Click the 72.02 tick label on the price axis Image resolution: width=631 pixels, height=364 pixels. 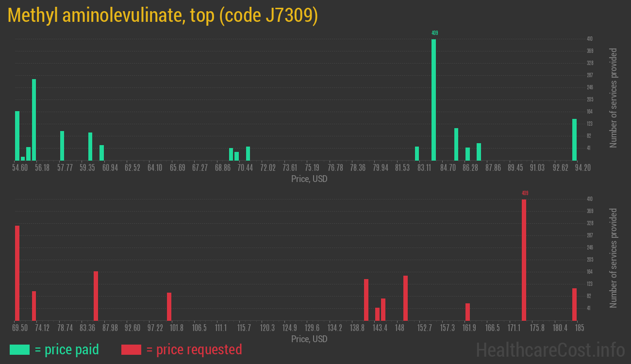click(x=268, y=168)
